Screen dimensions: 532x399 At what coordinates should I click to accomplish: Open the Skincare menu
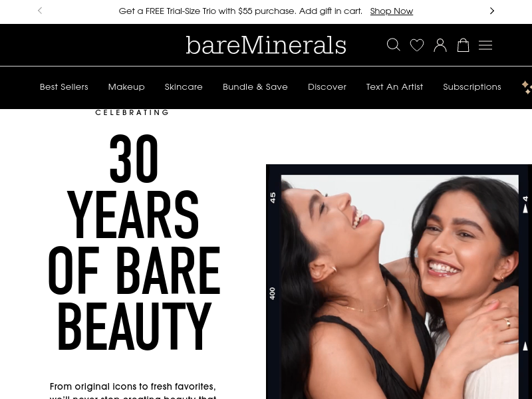(184, 87)
